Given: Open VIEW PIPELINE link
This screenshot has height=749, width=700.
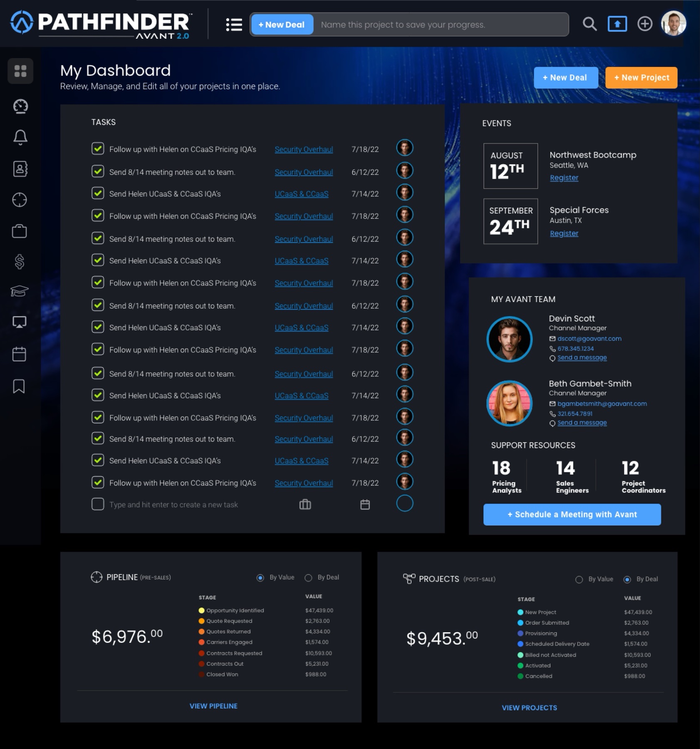Looking at the screenshot, I should coord(213,706).
